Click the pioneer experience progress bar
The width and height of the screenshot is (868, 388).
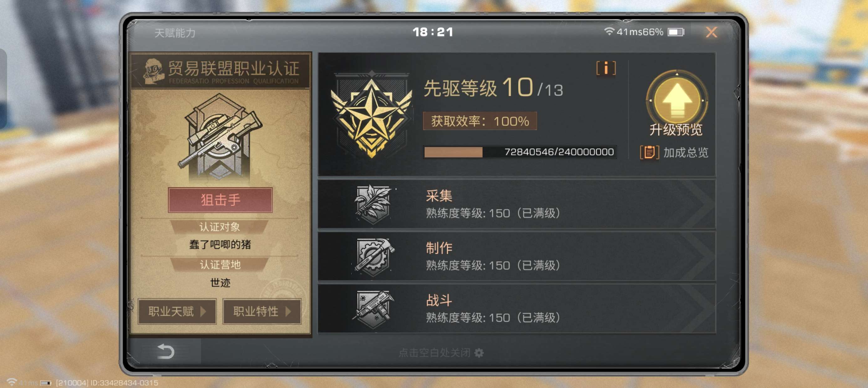519,152
